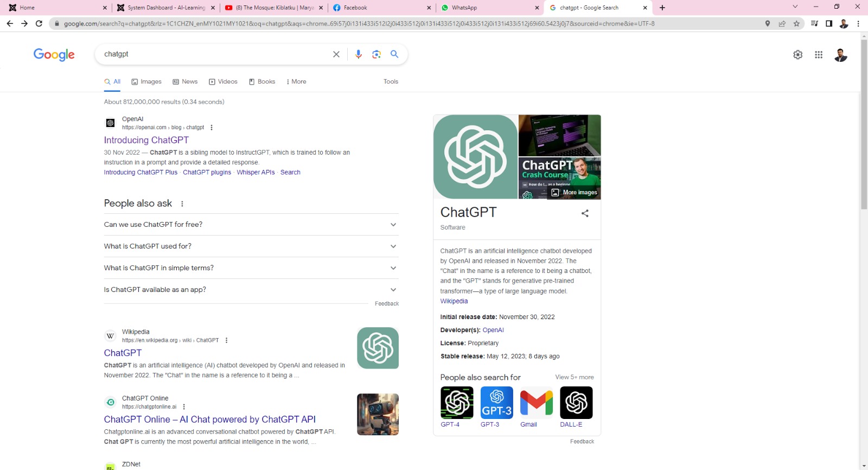Switch to Images search tab
Screen dimensions: 868x470
[146, 82]
